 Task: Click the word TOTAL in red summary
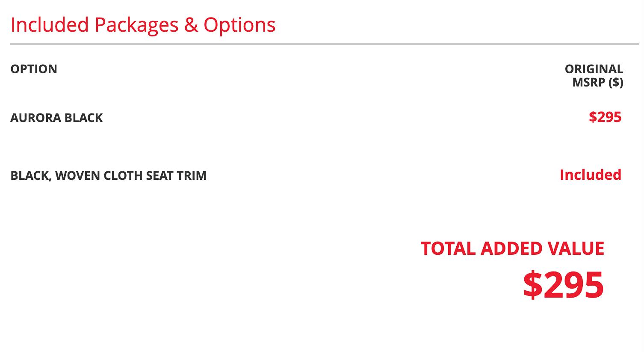point(449,249)
